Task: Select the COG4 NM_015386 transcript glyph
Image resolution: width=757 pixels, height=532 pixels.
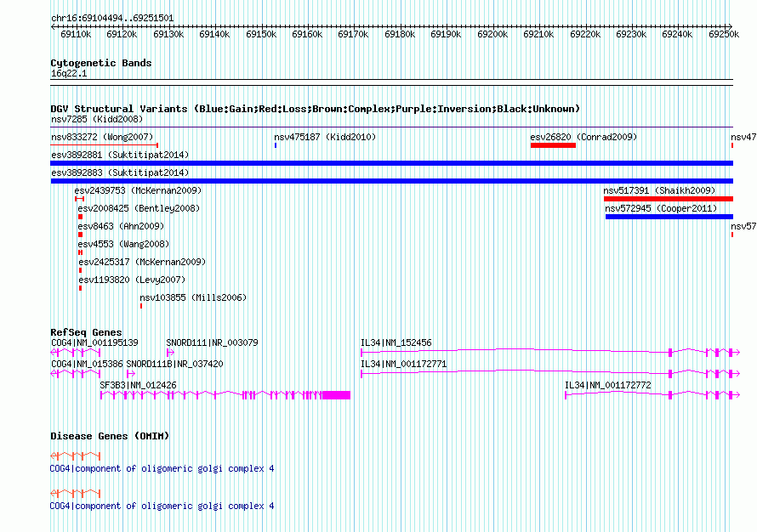Action: point(76,374)
